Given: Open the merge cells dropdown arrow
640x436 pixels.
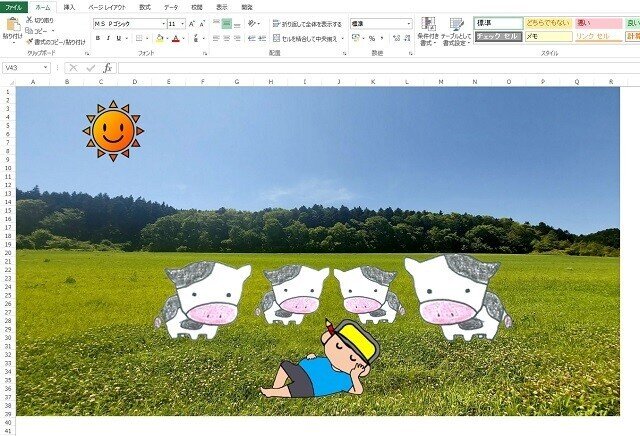Looking at the screenshot, I should 342,38.
